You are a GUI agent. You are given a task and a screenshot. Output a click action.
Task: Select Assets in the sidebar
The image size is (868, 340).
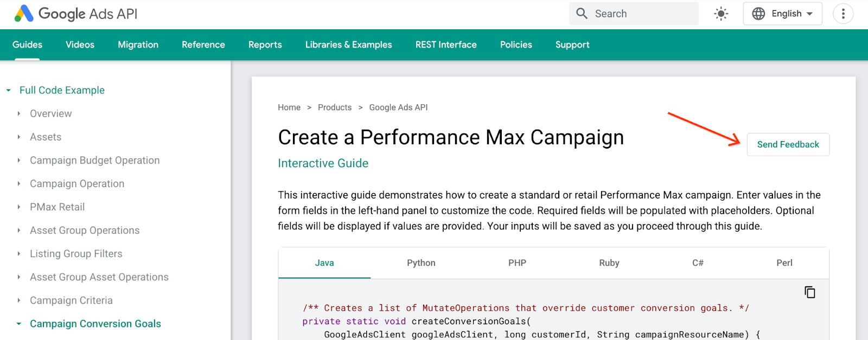point(46,137)
